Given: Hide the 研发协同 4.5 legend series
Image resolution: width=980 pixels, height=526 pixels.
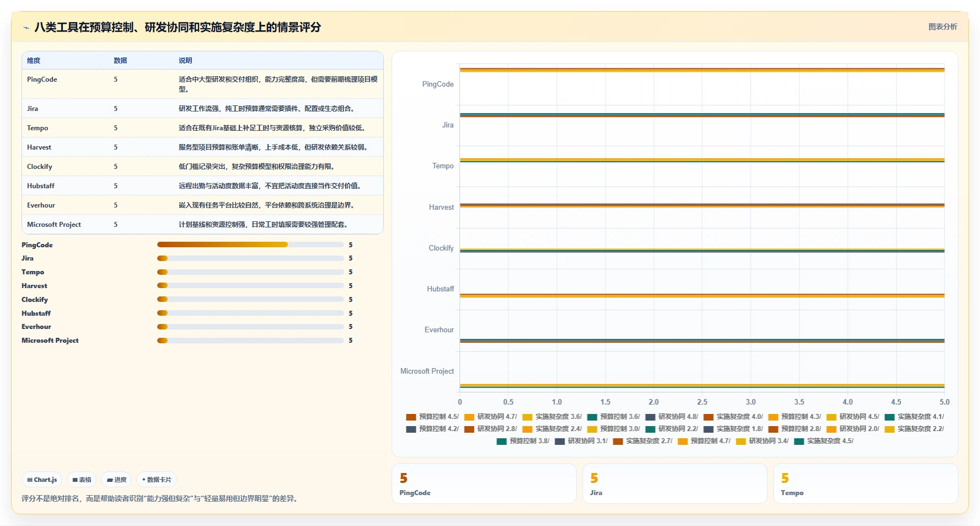Looking at the screenshot, I should click(853, 417).
